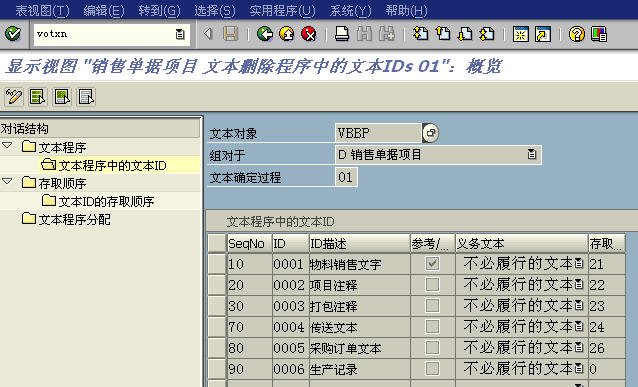Open the 编辑(E) menu

coord(104,10)
